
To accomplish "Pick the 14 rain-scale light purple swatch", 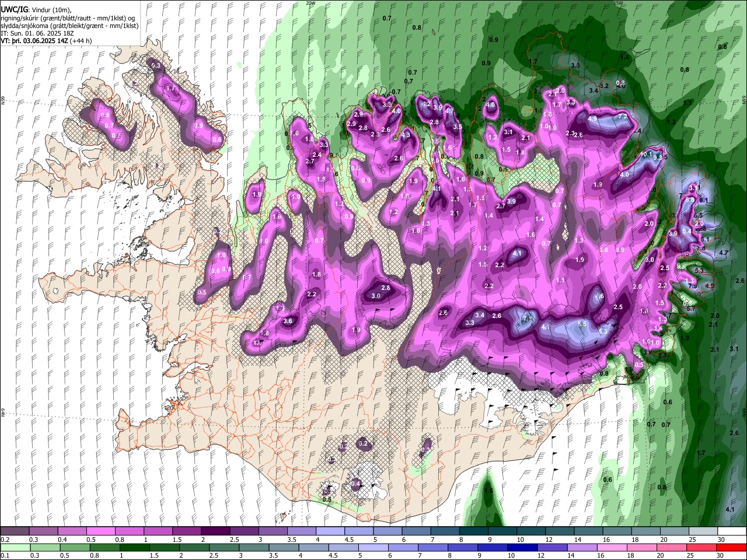I will tap(581, 548).
